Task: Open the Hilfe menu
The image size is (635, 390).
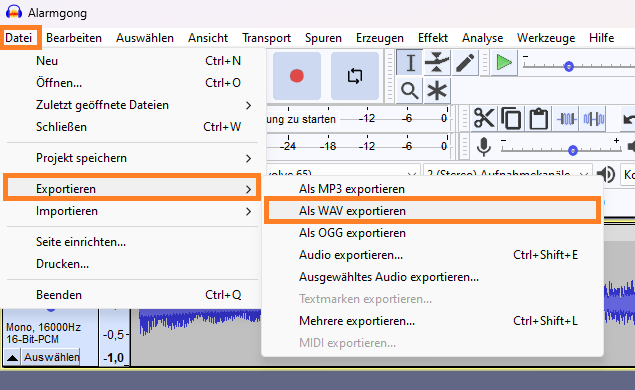Action: tap(601, 38)
